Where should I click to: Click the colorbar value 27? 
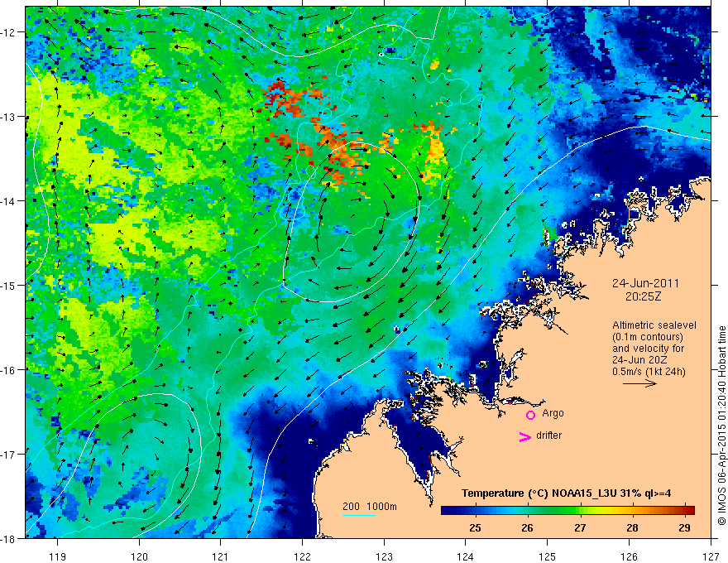(x=580, y=527)
